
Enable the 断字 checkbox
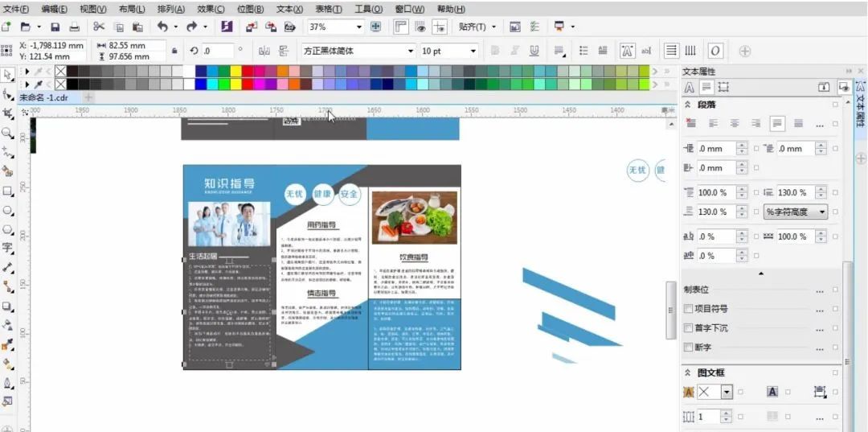[688, 348]
